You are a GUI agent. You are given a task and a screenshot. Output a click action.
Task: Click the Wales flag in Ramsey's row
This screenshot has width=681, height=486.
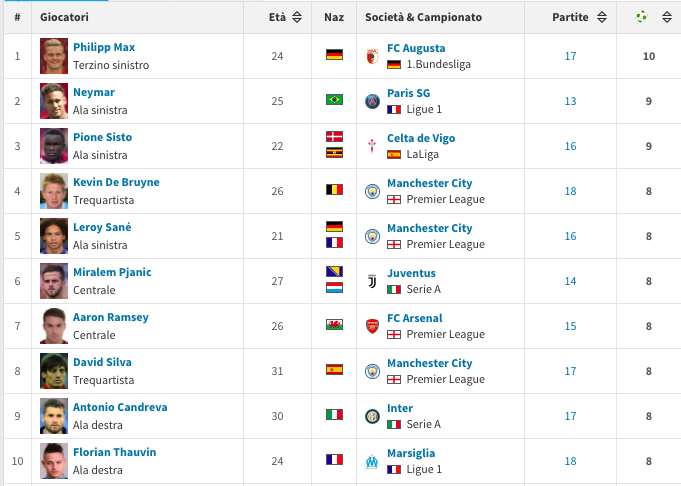(334, 324)
